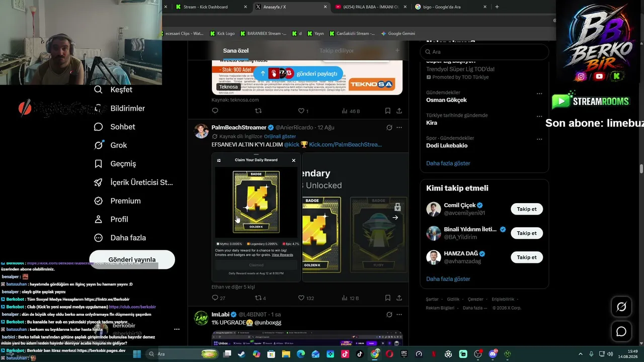Switch to bigo Google search tab
The height and width of the screenshot is (362, 644).
451,7
